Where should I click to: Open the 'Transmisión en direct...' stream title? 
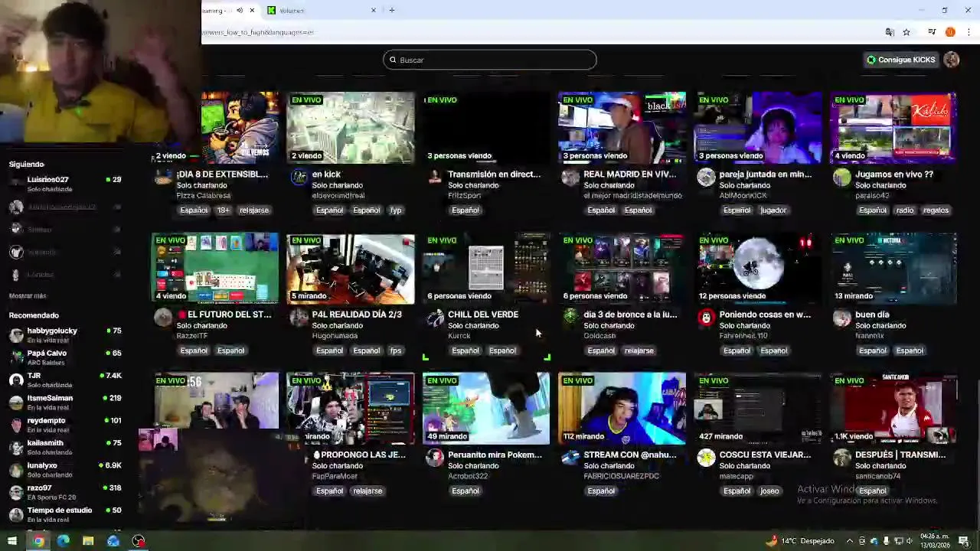tap(494, 174)
